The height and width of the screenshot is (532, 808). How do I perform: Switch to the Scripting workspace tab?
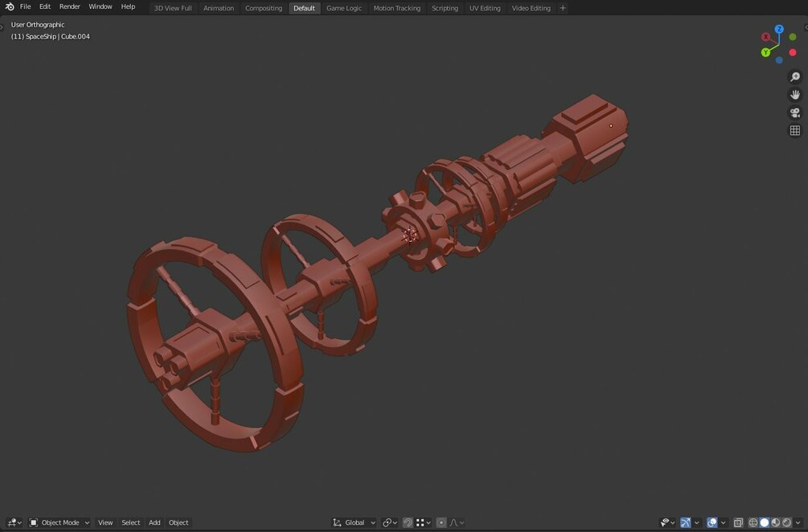point(445,8)
